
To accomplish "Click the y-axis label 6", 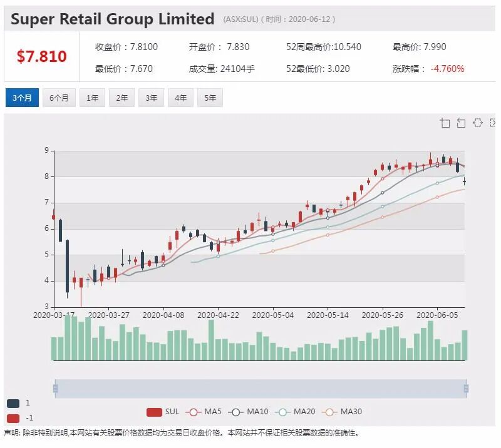I will coord(46,228).
